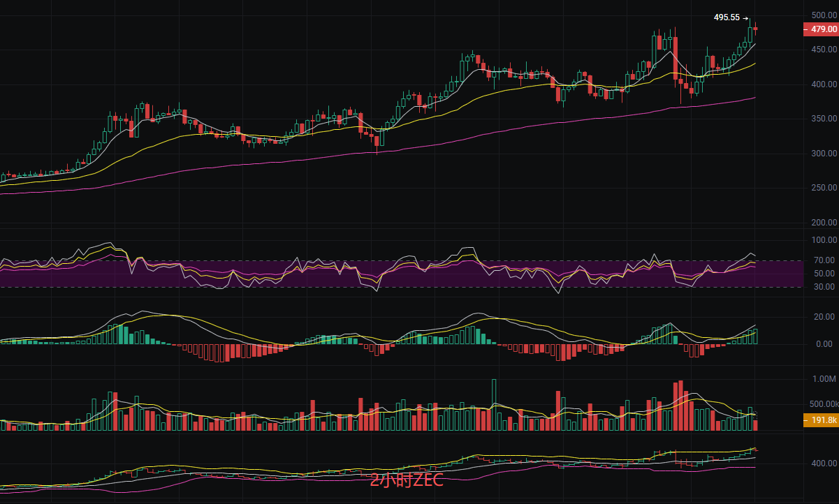The height and width of the screenshot is (504, 839).
Task: Click the 350.00 price axis label
Action: 824,119
